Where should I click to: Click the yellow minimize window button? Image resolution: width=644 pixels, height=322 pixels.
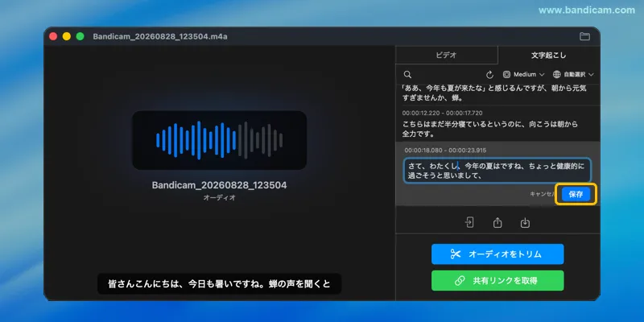pos(67,36)
